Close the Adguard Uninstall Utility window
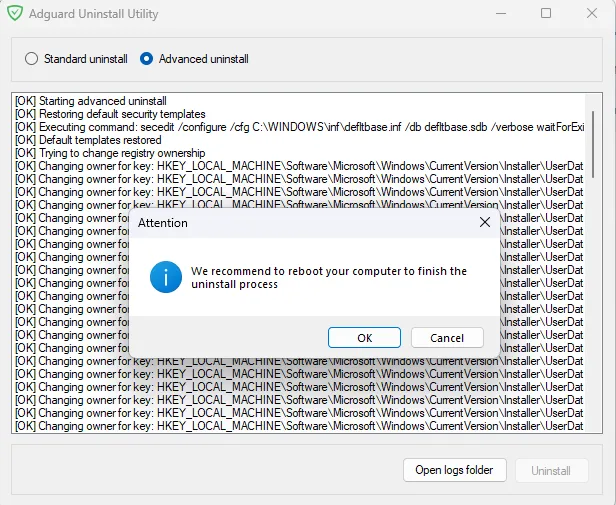Image resolution: width=616 pixels, height=505 pixels. coord(592,13)
